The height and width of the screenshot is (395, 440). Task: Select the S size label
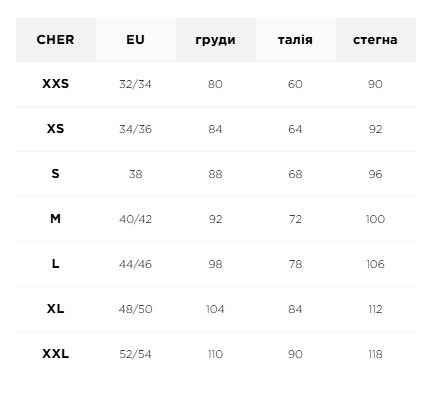pyautogui.click(x=55, y=173)
